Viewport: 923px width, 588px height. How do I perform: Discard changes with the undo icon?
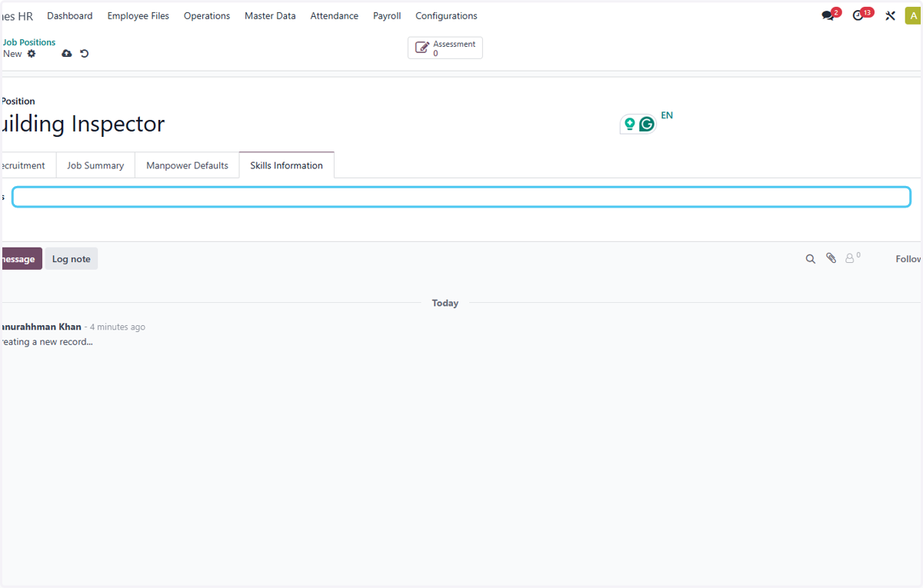(85, 54)
